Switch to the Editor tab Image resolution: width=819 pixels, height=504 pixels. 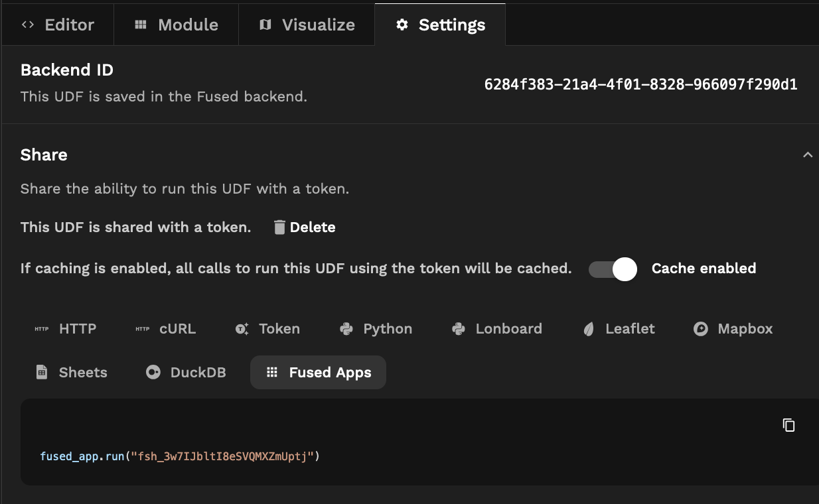pos(58,25)
